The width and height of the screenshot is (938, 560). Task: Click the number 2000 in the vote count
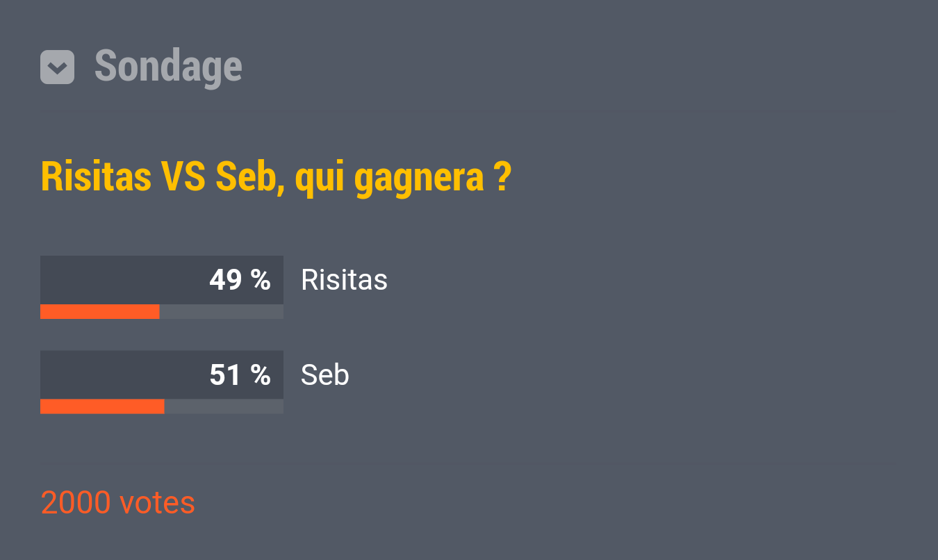pos(76,503)
